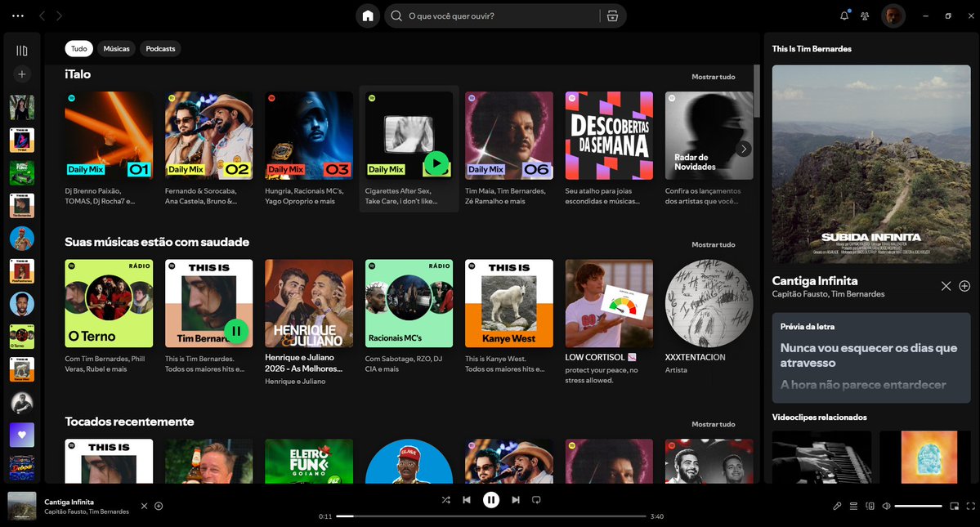Click Mostrar tudo for iTalo section
This screenshot has width=980, height=527.
(x=713, y=77)
